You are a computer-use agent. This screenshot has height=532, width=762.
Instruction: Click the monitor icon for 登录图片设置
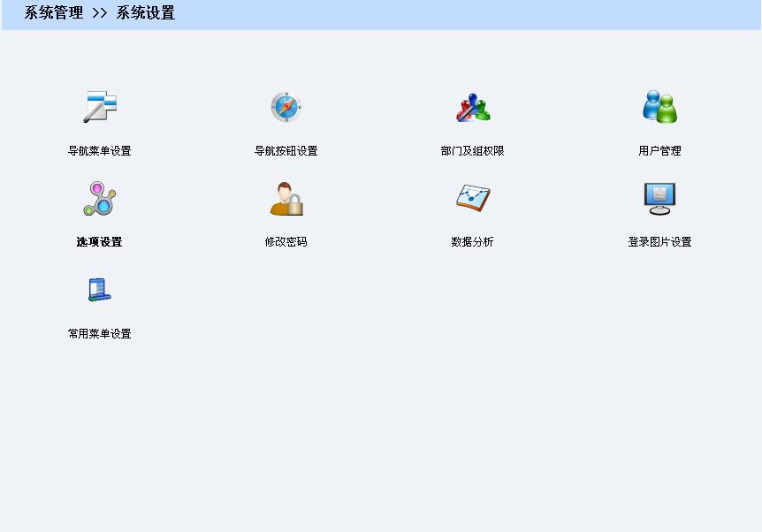(x=659, y=199)
